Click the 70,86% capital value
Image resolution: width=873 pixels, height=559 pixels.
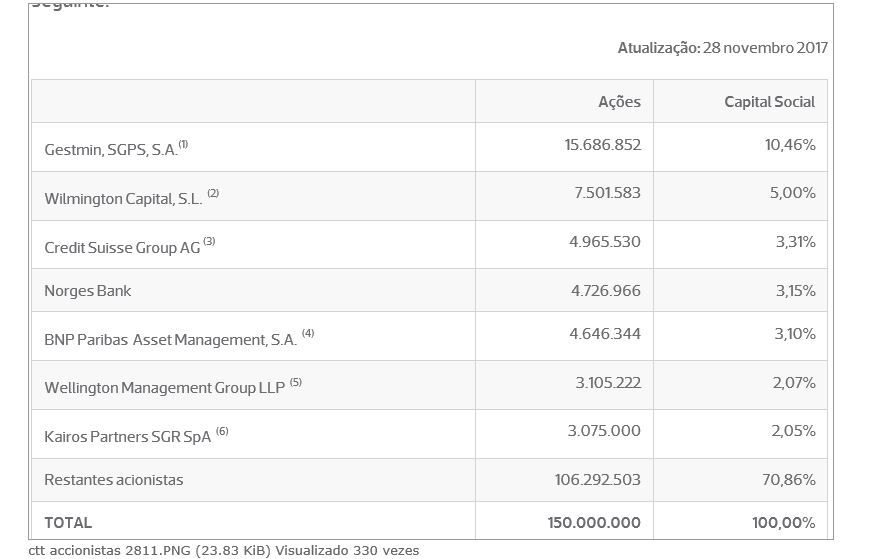point(788,479)
